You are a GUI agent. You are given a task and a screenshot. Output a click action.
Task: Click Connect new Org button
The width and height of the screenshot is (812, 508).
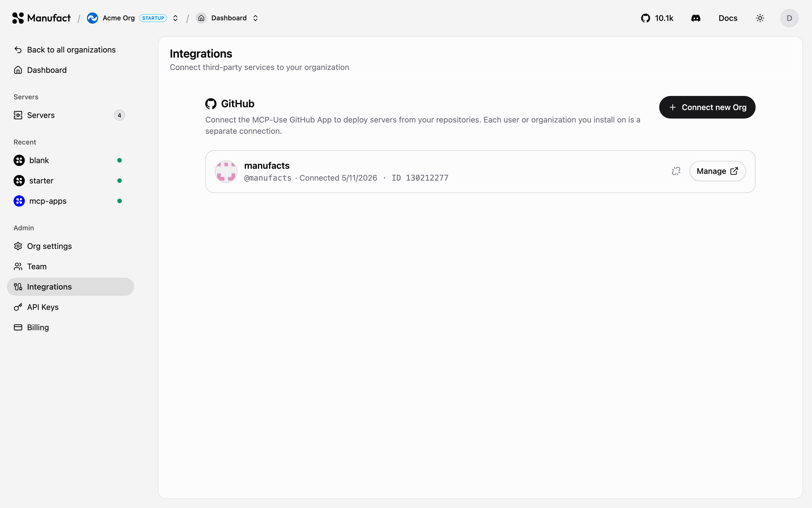click(x=707, y=107)
